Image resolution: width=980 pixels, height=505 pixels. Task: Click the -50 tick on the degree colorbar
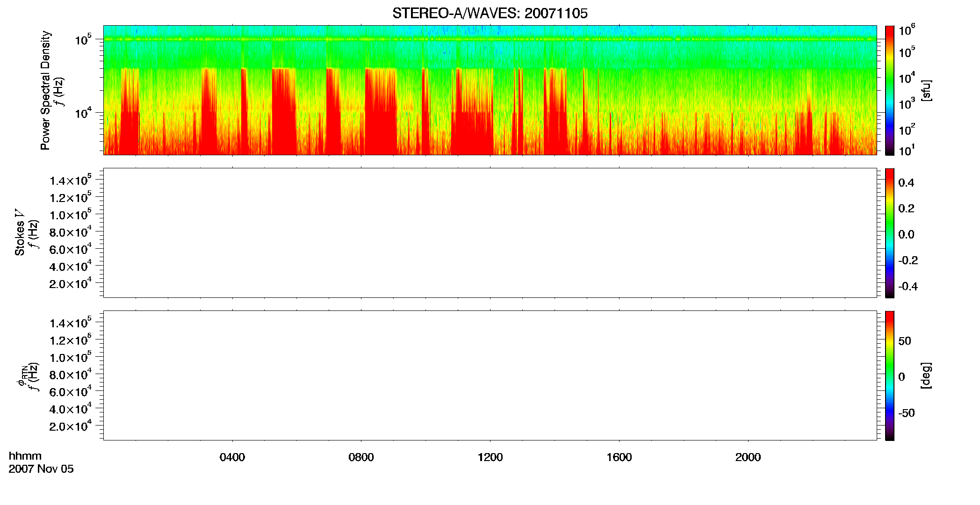coord(906,413)
